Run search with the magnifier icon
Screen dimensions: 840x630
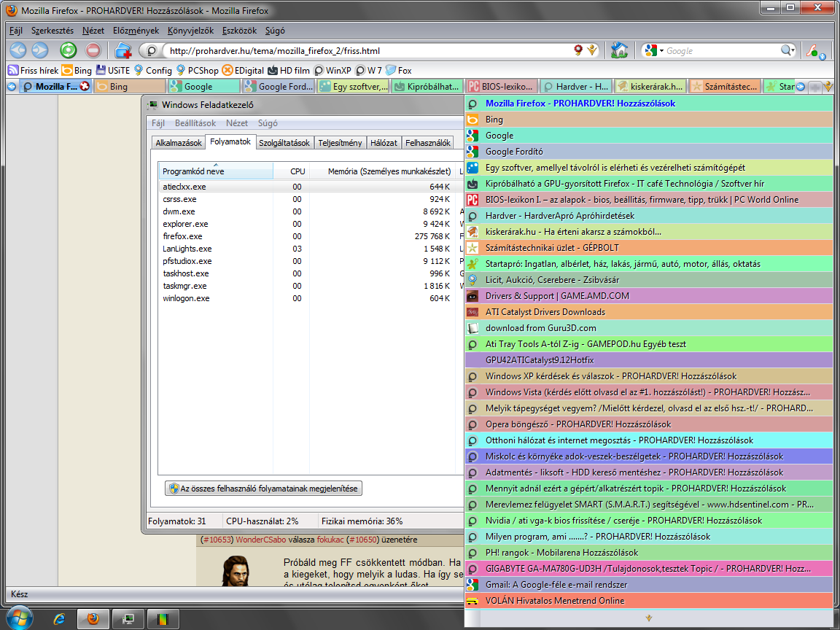point(787,50)
